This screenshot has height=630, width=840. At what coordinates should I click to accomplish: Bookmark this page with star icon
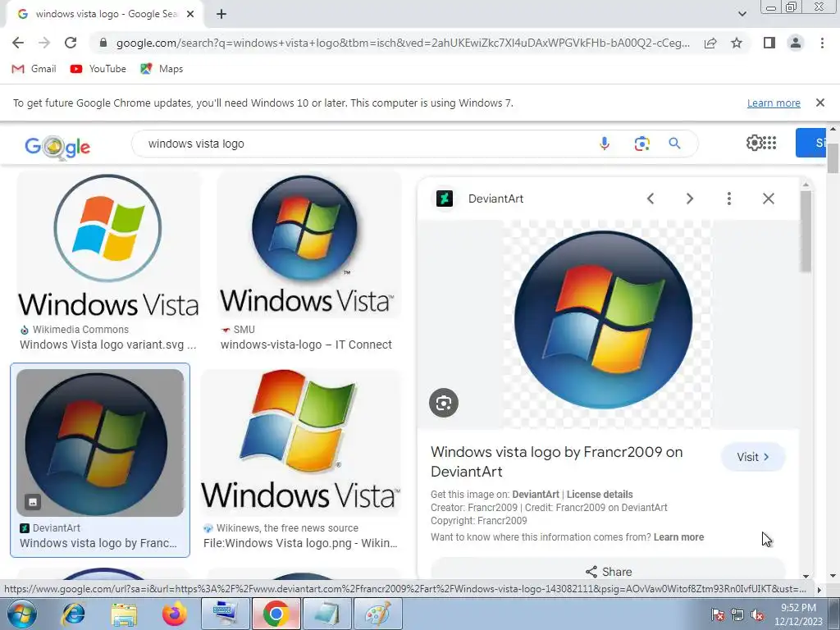737,43
